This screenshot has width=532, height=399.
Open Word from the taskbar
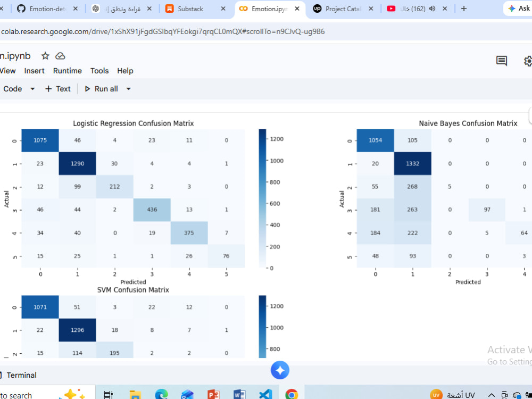239,395
